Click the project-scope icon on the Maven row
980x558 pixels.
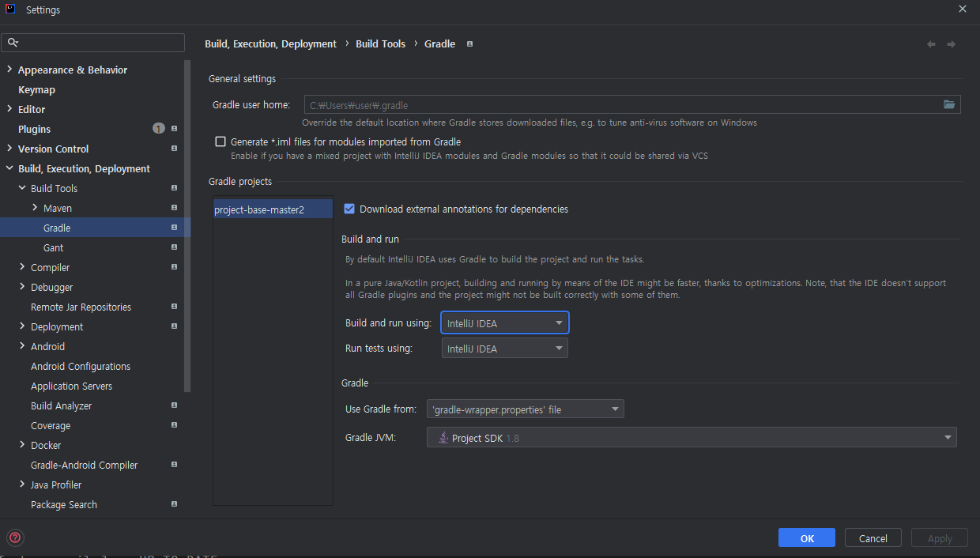point(174,208)
